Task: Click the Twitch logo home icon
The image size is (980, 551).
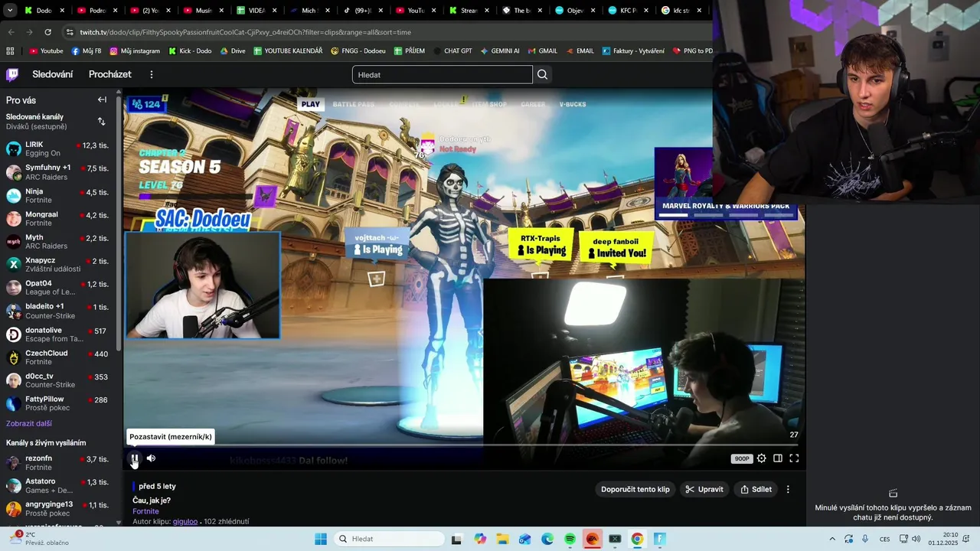Action: (x=12, y=74)
